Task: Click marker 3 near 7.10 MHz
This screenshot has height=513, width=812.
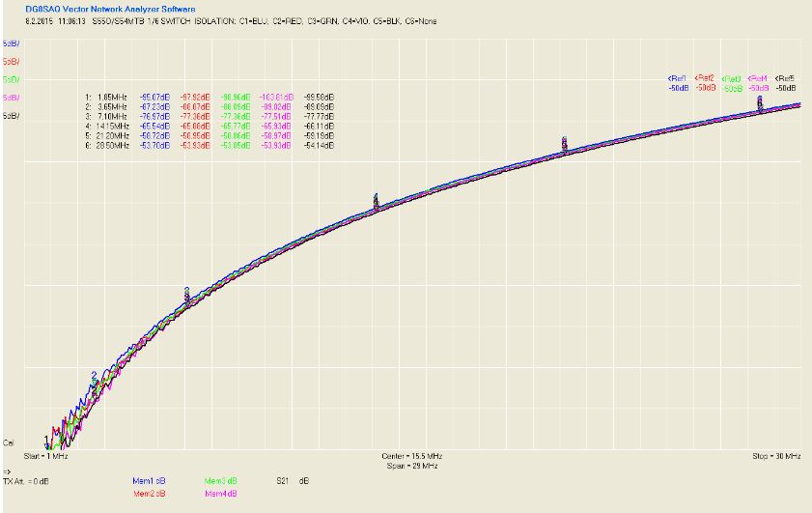Action: [x=187, y=293]
